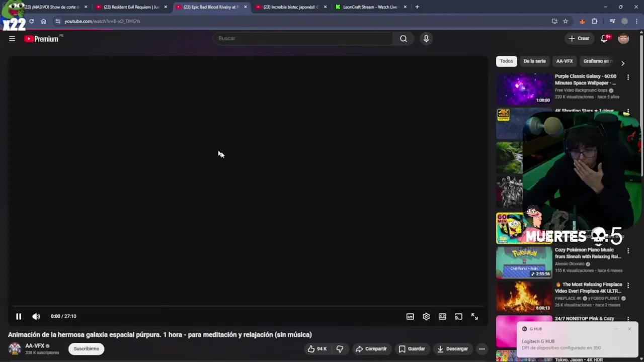Switch to LeonCraft Stream tab
644x362 pixels.
(371, 7)
